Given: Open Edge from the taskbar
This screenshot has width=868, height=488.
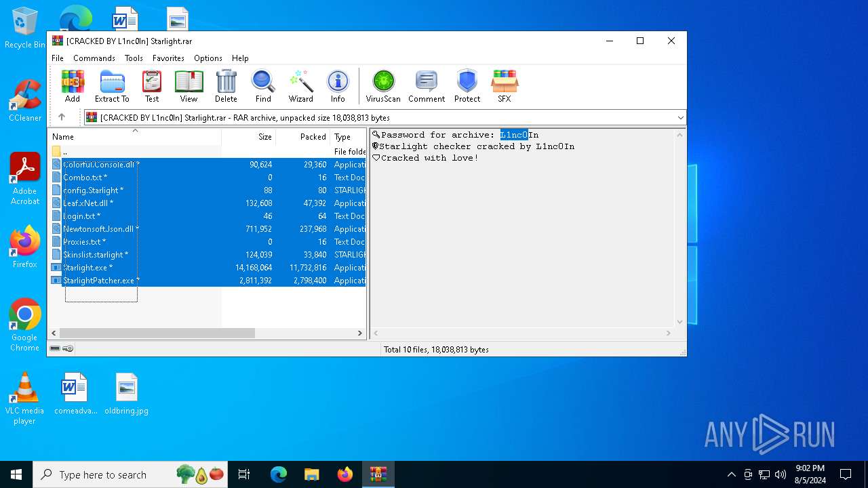Looking at the screenshot, I should (279, 474).
